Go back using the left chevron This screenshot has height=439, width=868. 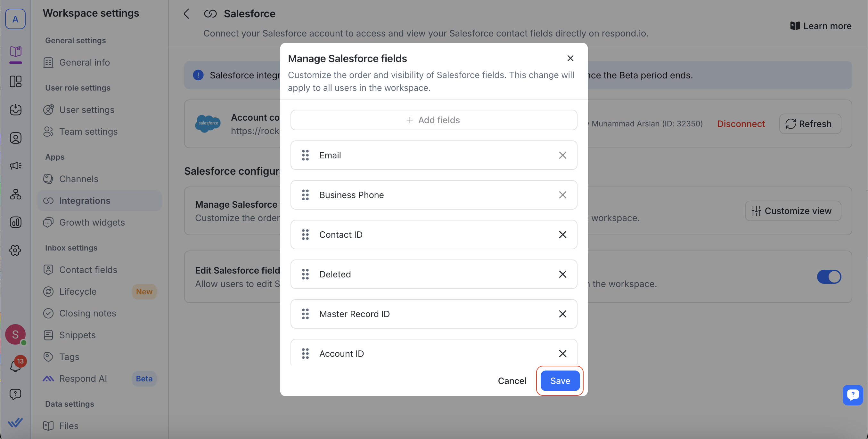pyautogui.click(x=186, y=14)
